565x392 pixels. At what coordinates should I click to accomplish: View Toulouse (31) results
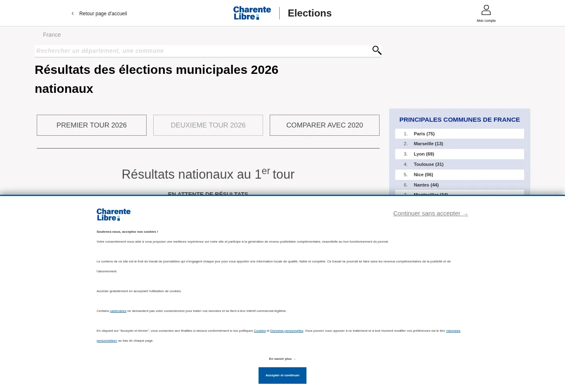point(428,164)
